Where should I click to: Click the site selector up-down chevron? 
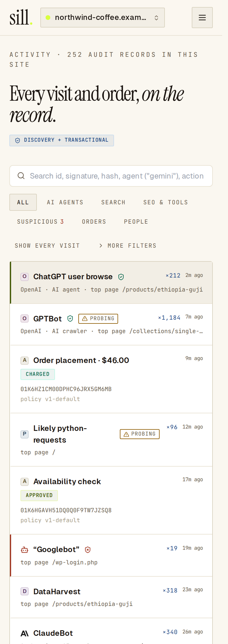(x=156, y=18)
